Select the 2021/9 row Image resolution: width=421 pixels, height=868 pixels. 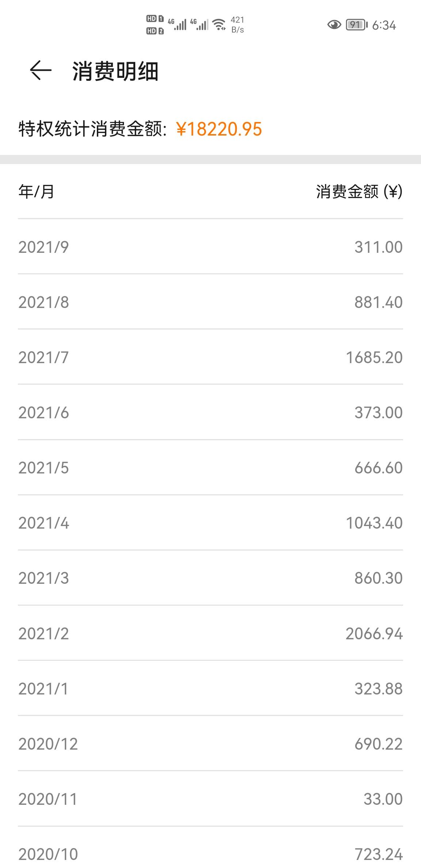(x=210, y=247)
